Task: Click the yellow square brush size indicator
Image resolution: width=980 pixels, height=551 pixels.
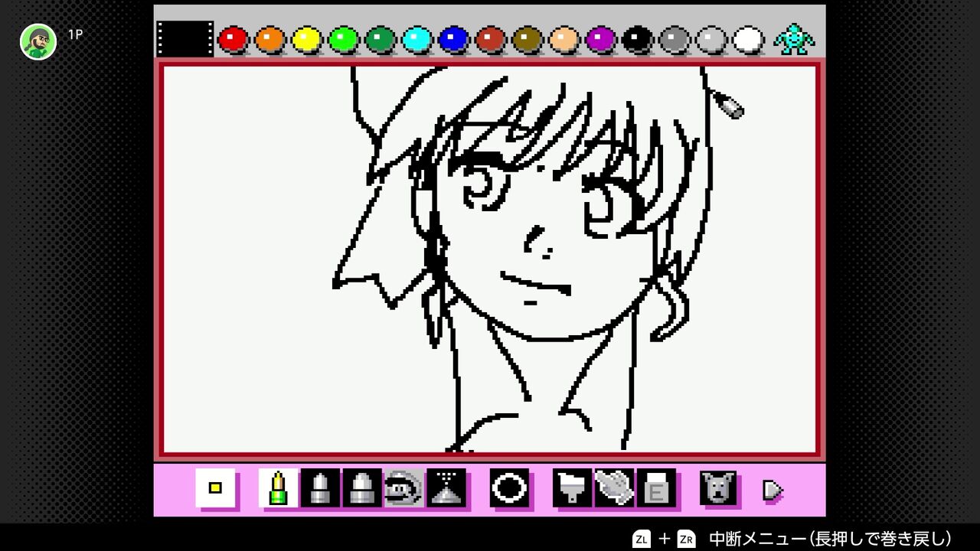Action: [215, 487]
